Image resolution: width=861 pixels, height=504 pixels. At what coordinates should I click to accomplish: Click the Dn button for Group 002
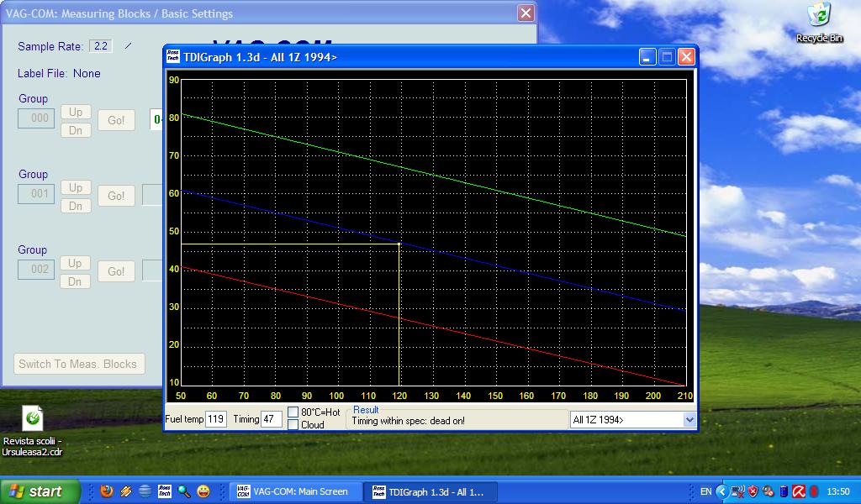tap(76, 281)
